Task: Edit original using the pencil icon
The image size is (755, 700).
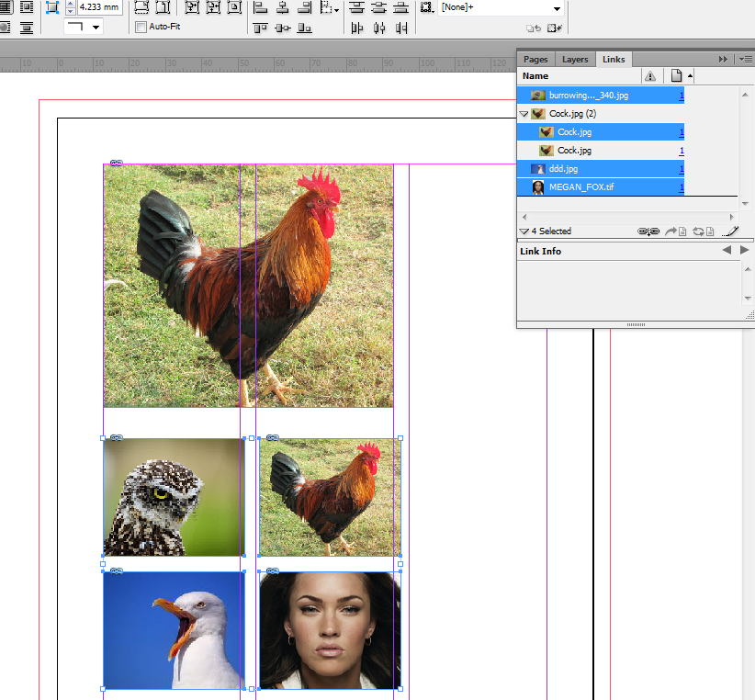Action: (731, 231)
